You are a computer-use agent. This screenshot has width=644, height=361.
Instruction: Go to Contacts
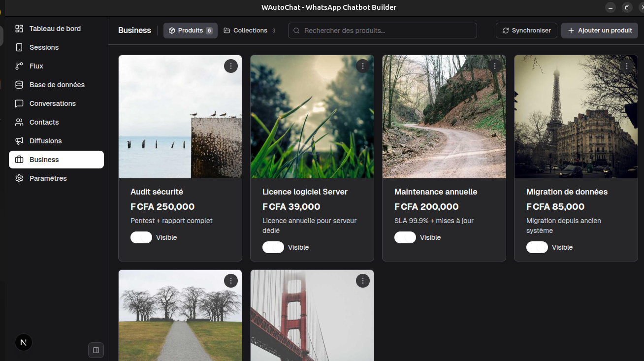(x=56, y=122)
